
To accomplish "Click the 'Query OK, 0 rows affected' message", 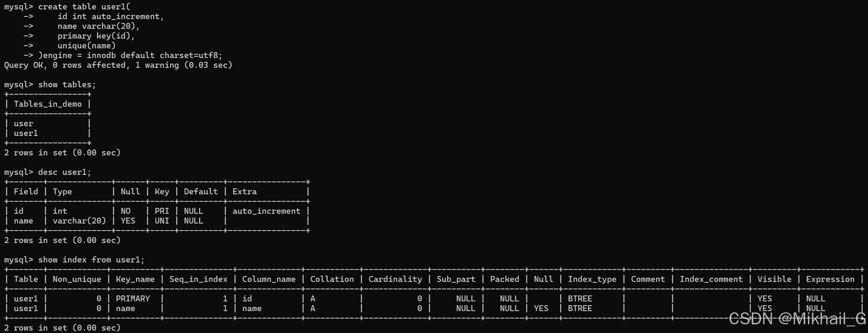I will pos(65,65).
